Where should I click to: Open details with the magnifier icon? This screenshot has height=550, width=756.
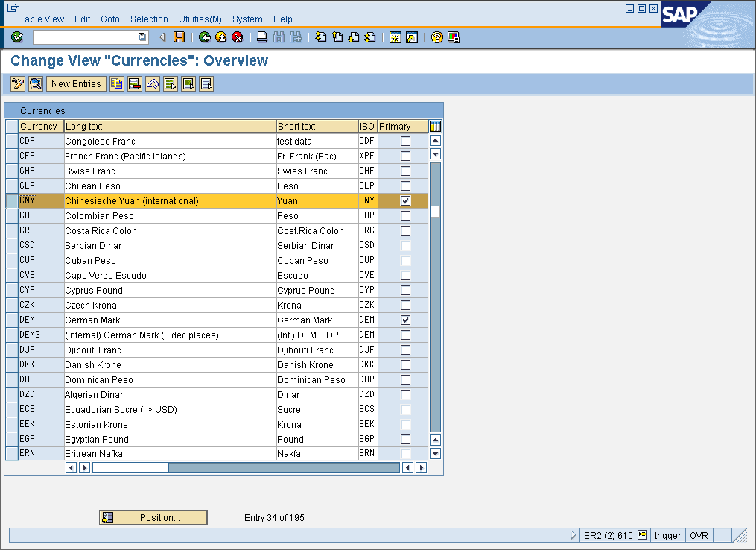(x=35, y=83)
